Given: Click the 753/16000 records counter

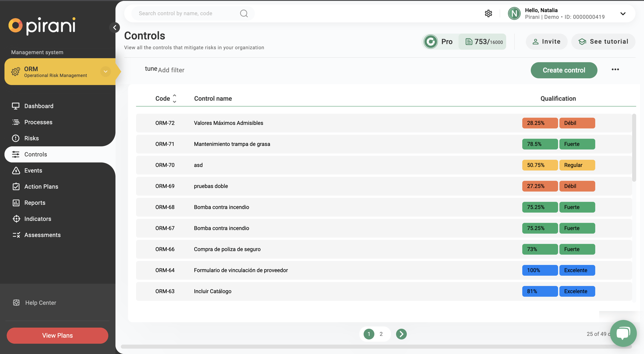Looking at the screenshot, I should coord(483,42).
